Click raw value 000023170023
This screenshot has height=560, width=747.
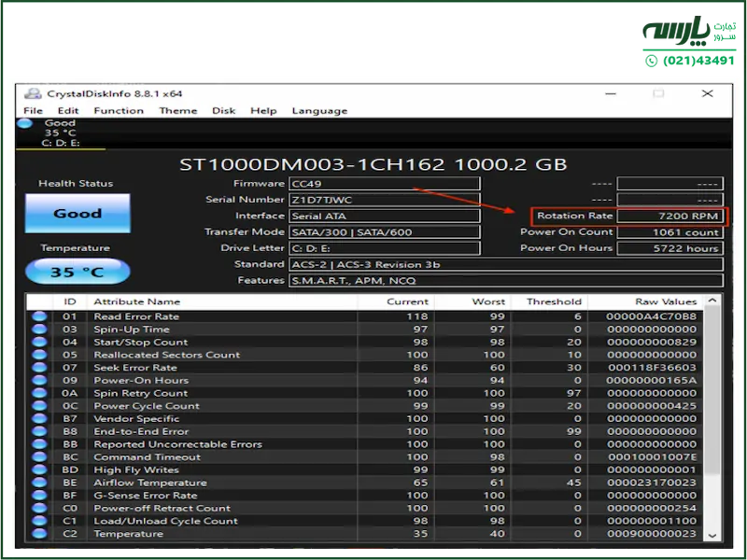coord(652,483)
